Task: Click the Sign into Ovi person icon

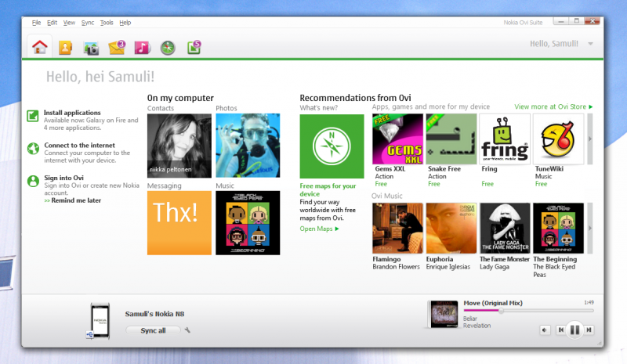Action: pyautogui.click(x=33, y=181)
